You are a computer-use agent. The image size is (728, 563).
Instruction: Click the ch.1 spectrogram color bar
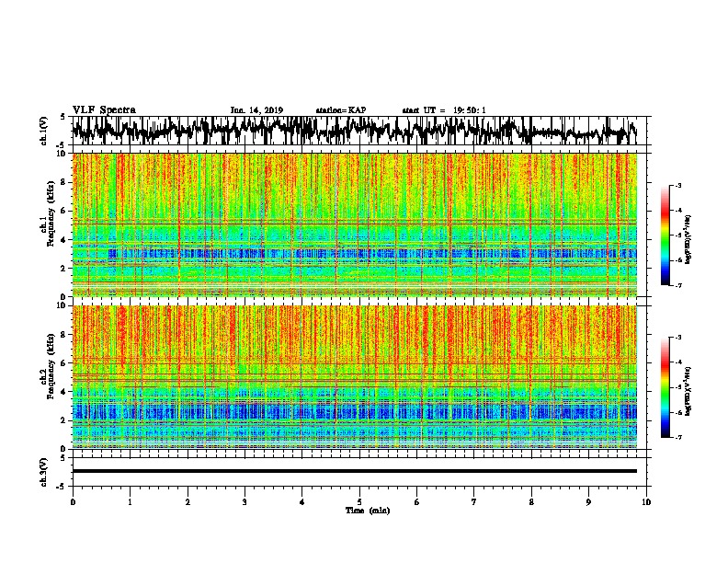[x=665, y=236]
